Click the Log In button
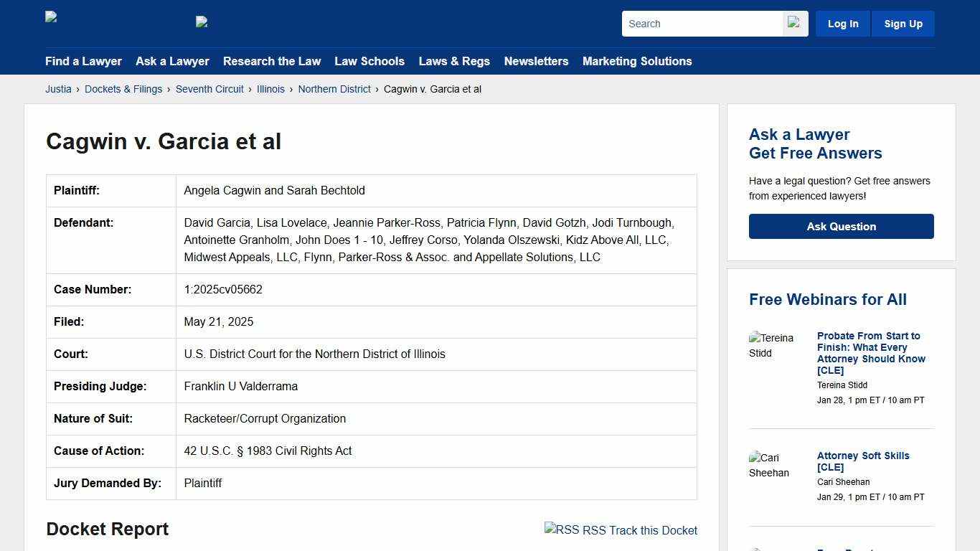Screen dimensions: 980x551 [x=842, y=23]
